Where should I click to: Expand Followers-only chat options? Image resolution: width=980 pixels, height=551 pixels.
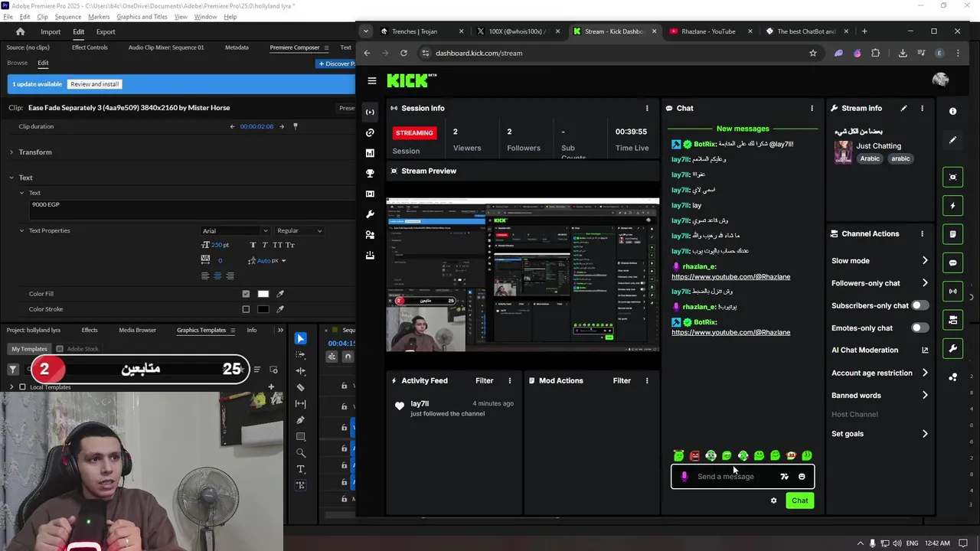click(x=925, y=283)
